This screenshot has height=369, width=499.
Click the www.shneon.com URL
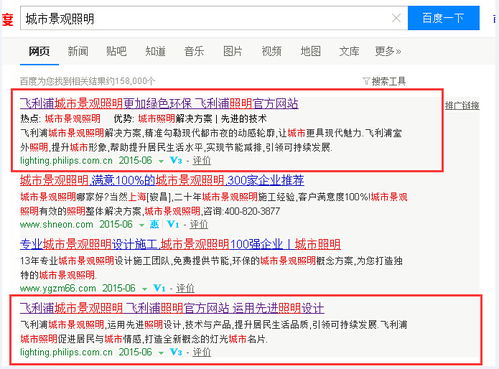click(x=56, y=224)
